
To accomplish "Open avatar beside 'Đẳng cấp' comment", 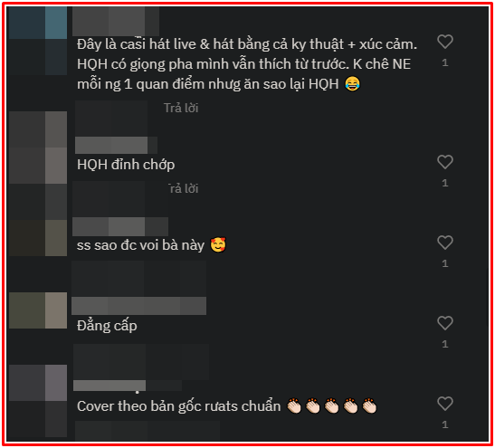I will (38, 310).
